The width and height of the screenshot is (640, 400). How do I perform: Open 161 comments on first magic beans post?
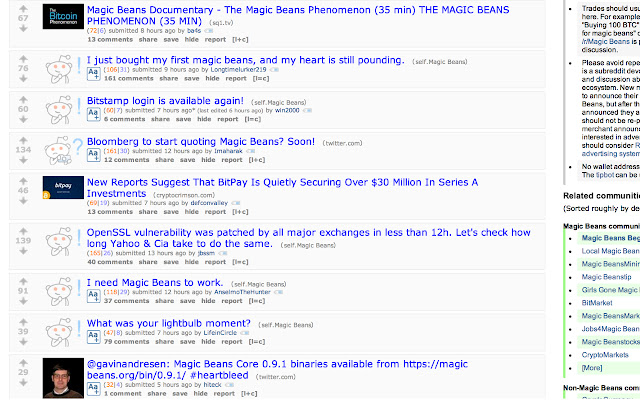[x=129, y=78]
